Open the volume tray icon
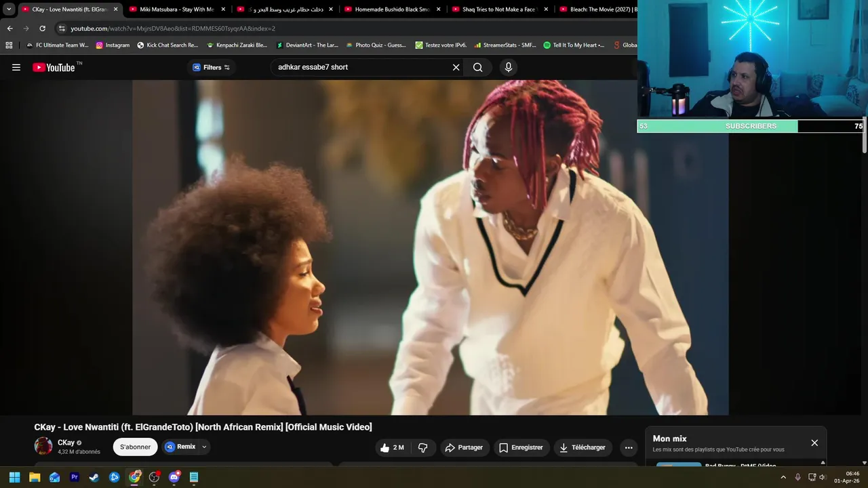The image size is (868, 488). click(x=822, y=477)
